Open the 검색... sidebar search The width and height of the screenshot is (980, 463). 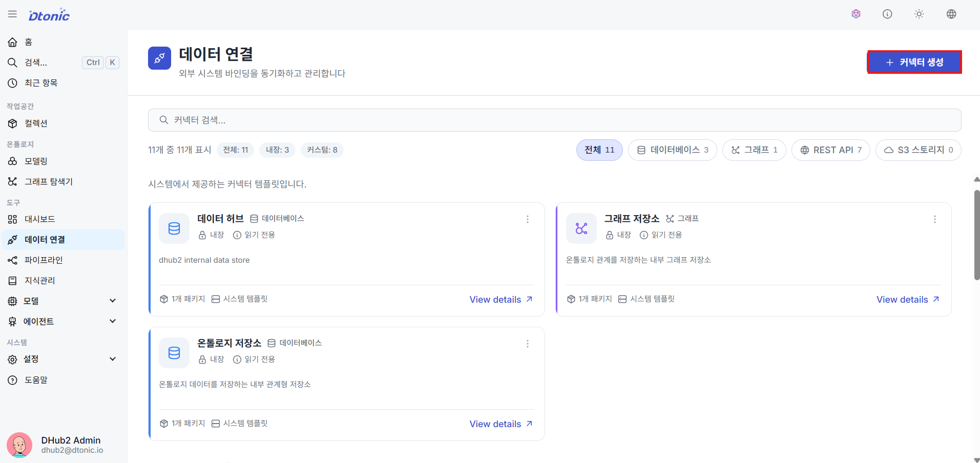pos(63,62)
